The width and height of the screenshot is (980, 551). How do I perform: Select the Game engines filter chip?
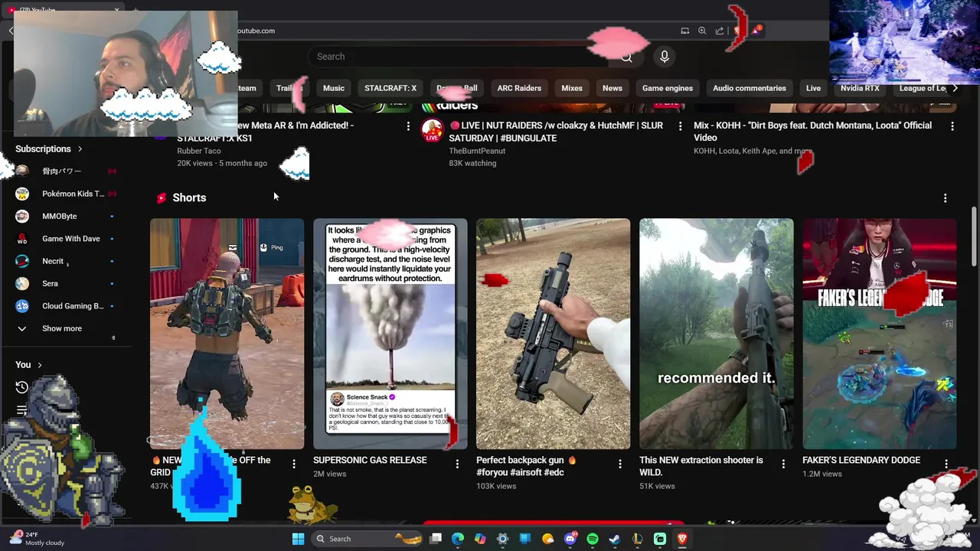coord(668,88)
